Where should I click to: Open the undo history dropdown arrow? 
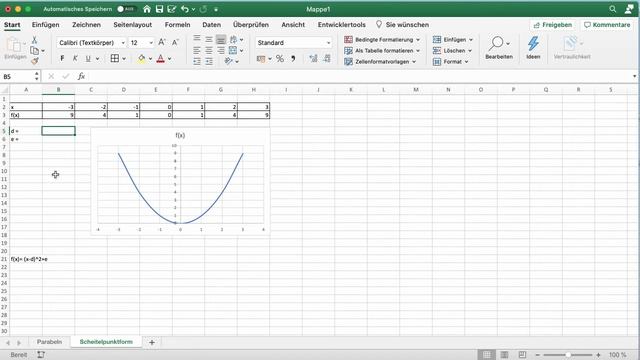click(x=193, y=9)
